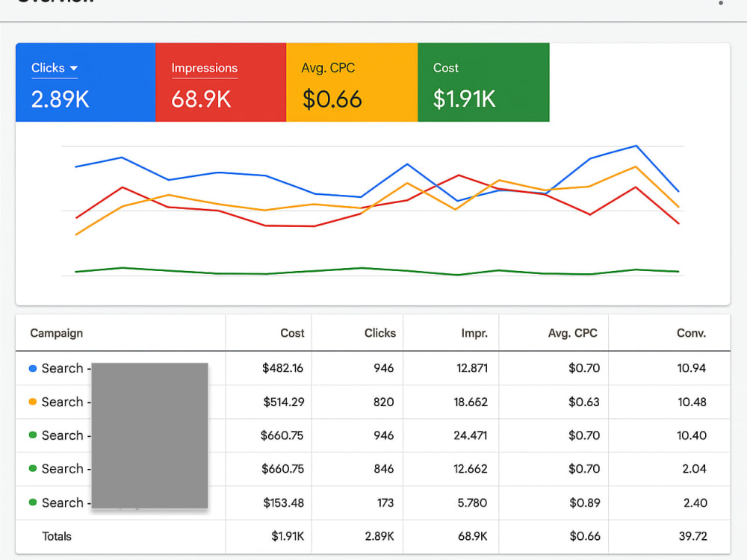Click the $482.16 cost cell
The width and height of the screenshot is (747, 560).
pyautogui.click(x=282, y=368)
